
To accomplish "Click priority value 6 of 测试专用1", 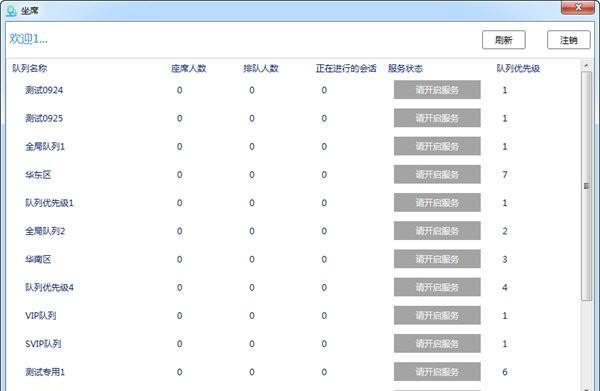I will click(x=505, y=371).
